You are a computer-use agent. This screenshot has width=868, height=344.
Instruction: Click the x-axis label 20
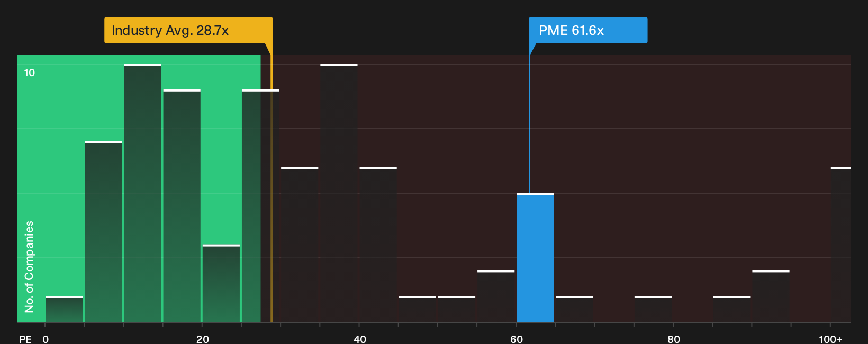(202, 339)
